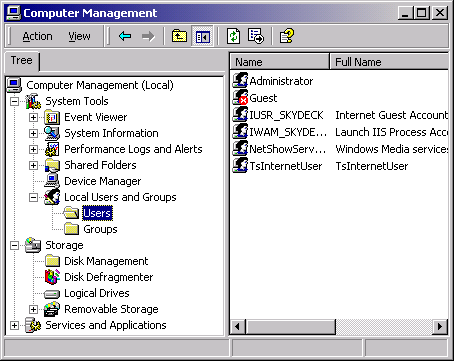Click Launch IIS Process full name cell
This screenshot has height=361, width=454.
391,132
